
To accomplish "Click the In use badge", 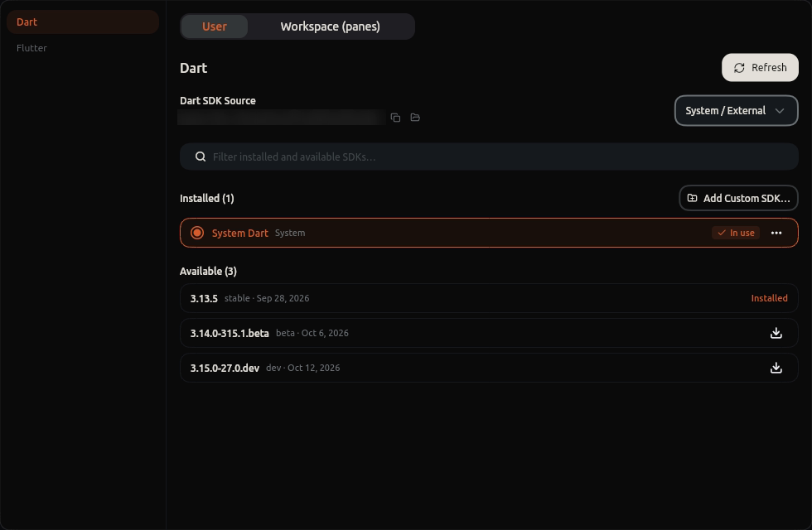I will [x=736, y=233].
